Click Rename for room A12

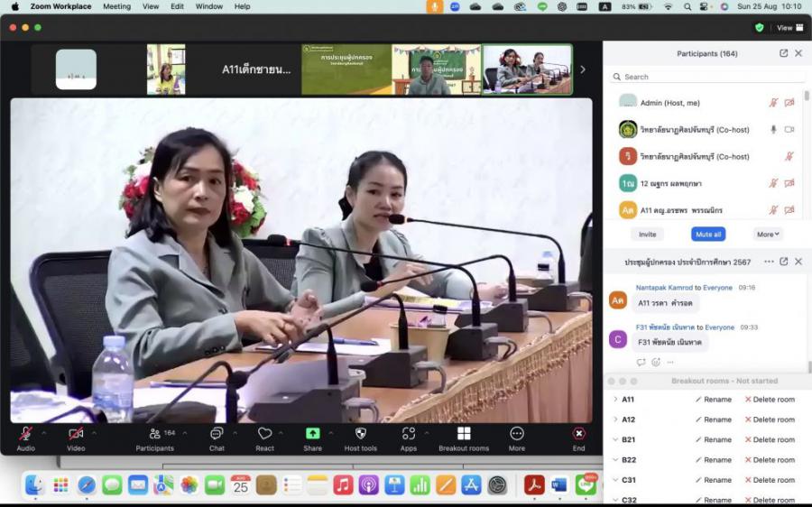click(714, 419)
